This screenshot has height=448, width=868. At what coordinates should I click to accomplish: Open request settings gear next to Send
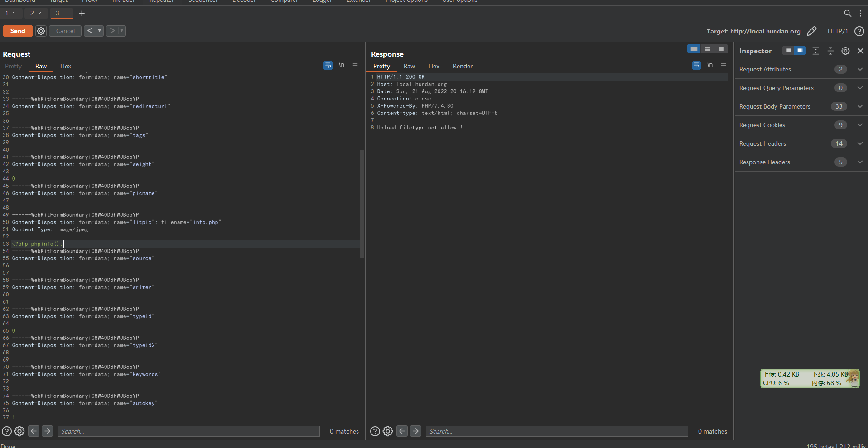click(41, 31)
